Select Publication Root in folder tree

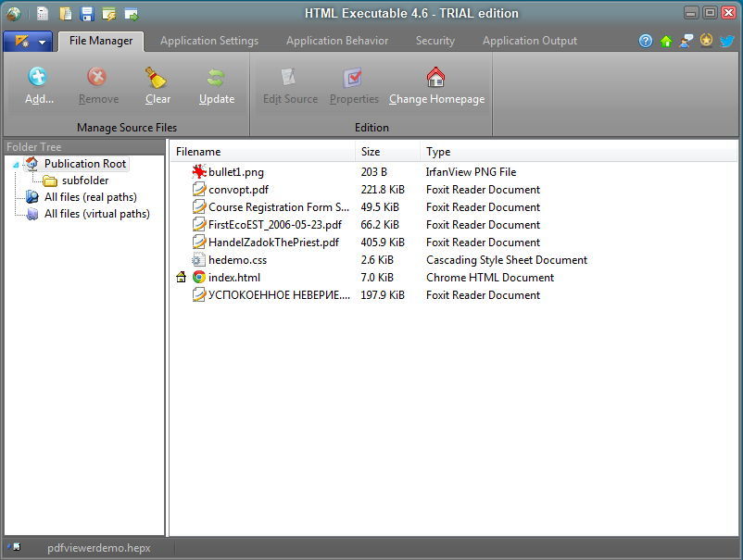coord(85,164)
